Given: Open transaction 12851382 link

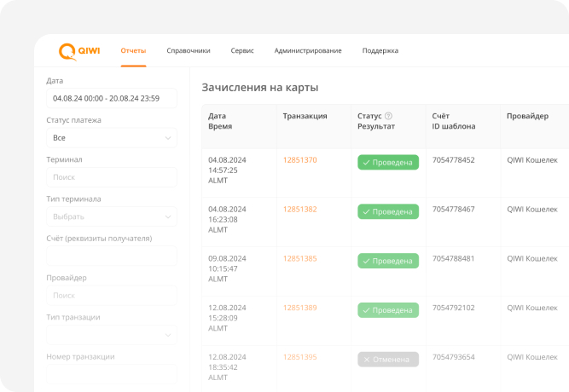Looking at the screenshot, I should point(299,210).
